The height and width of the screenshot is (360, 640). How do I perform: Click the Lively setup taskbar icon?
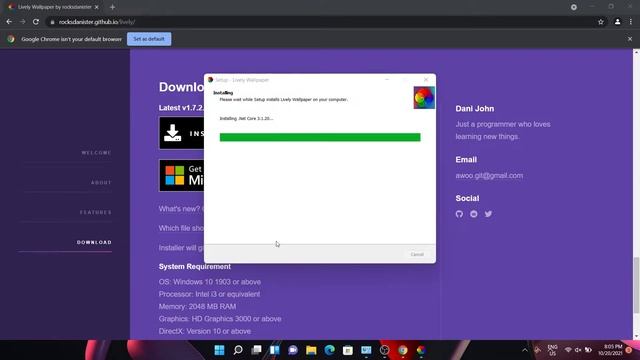tap(421, 350)
